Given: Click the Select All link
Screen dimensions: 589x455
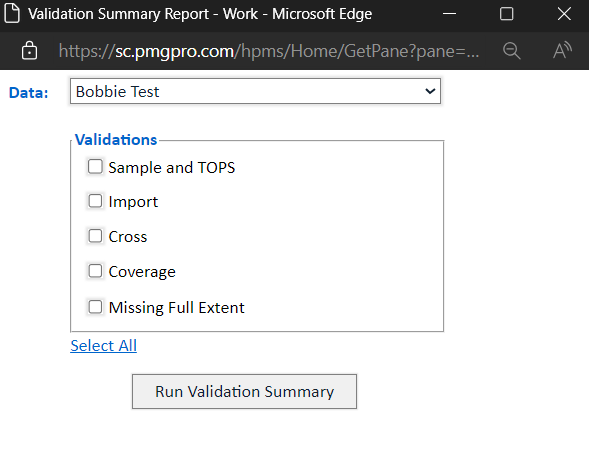Looking at the screenshot, I should tap(104, 346).
